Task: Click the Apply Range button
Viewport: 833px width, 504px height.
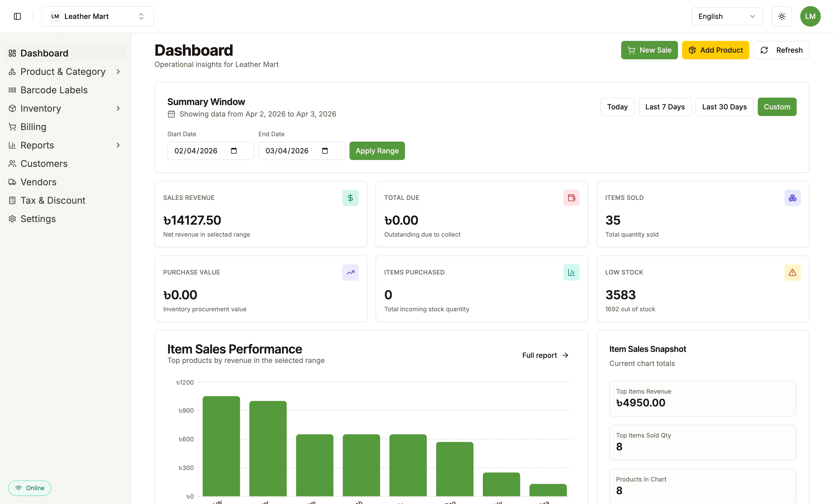Action: coord(377,151)
